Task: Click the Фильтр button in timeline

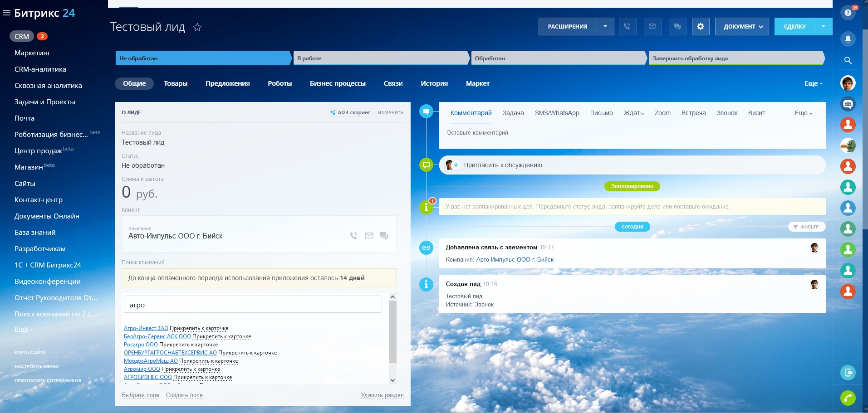Action: pyautogui.click(x=806, y=227)
